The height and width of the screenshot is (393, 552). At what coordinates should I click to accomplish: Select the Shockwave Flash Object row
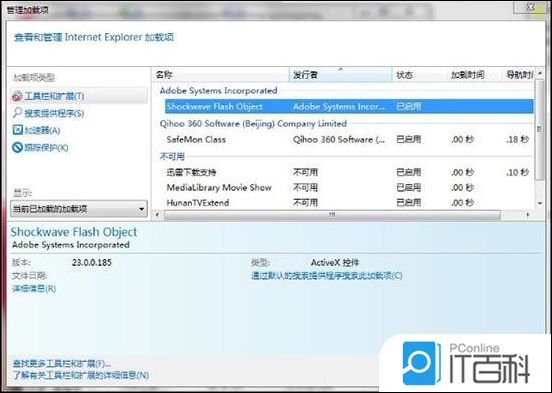349,106
